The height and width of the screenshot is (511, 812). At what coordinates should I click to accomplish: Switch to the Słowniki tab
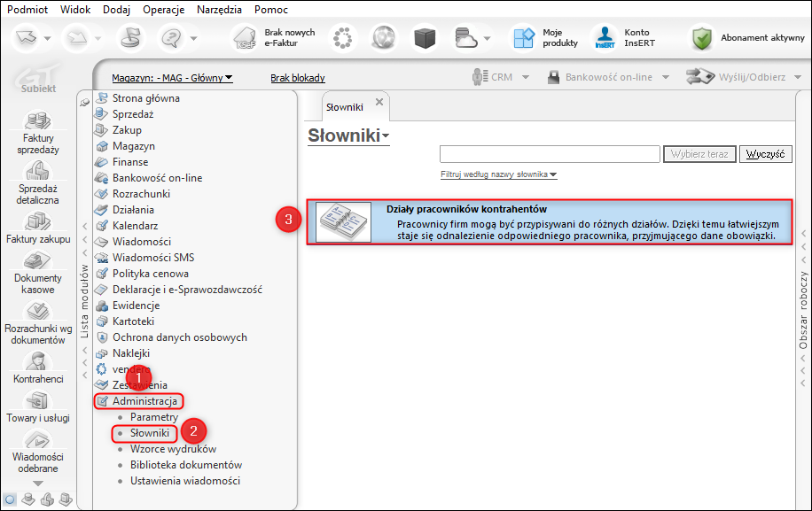tap(344, 107)
